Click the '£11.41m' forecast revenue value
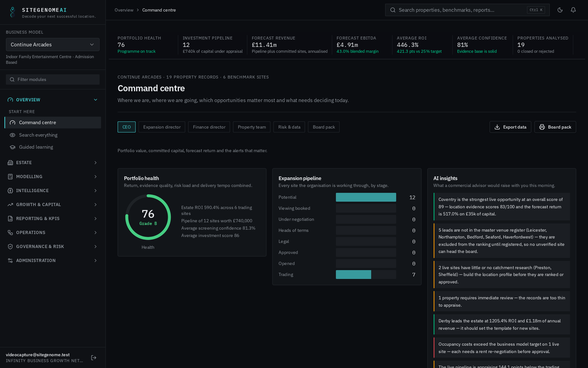Image resolution: width=588 pixels, height=368 pixels. pos(264,45)
